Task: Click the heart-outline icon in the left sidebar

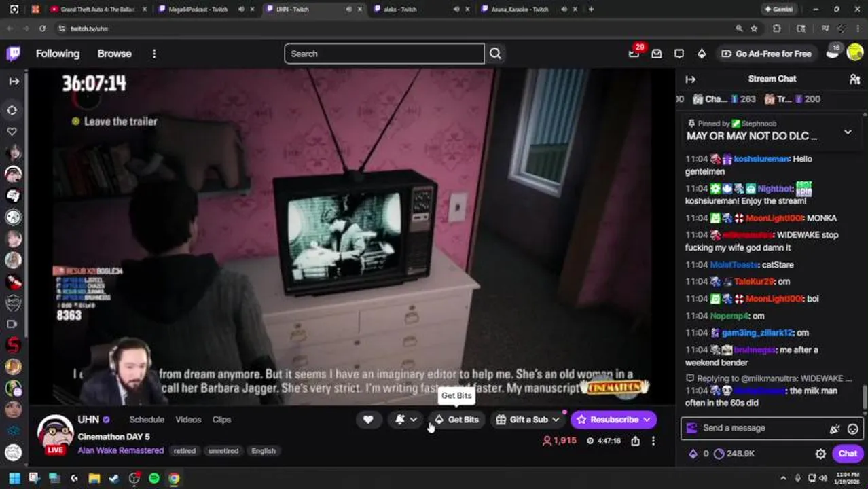Action: point(12,131)
